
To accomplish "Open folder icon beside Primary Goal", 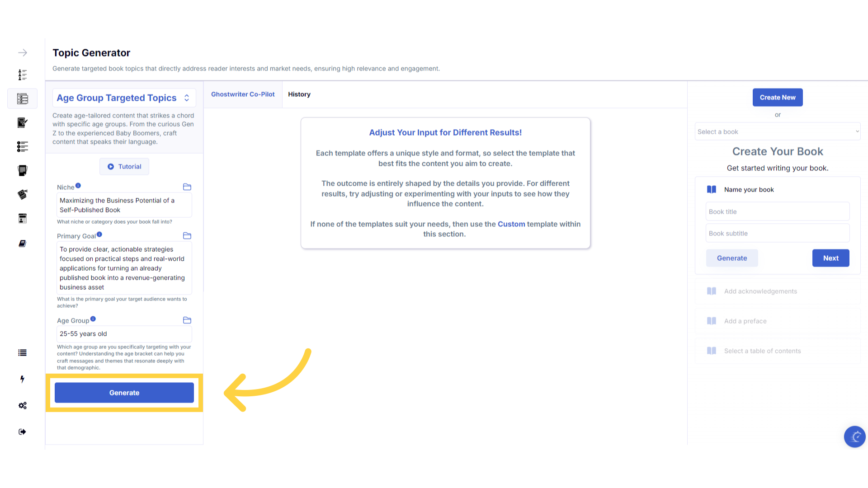I will [187, 236].
